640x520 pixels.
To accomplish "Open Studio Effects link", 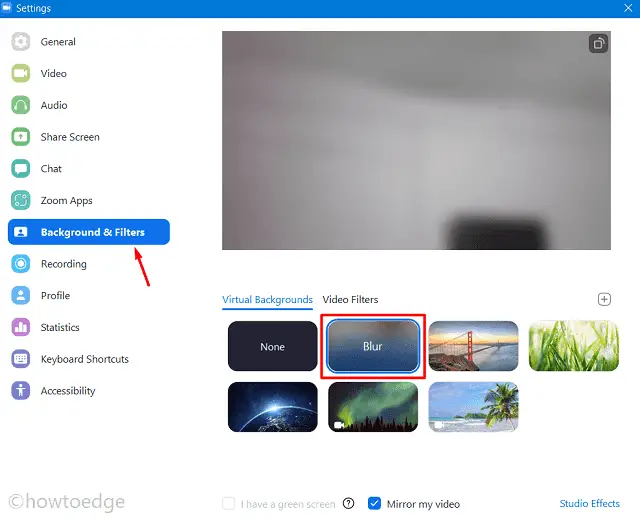I will pyautogui.click(x=589, y=503).
